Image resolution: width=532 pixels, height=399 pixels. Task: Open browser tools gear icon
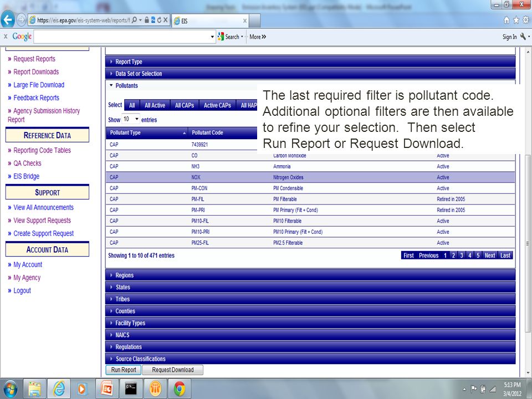525,21
